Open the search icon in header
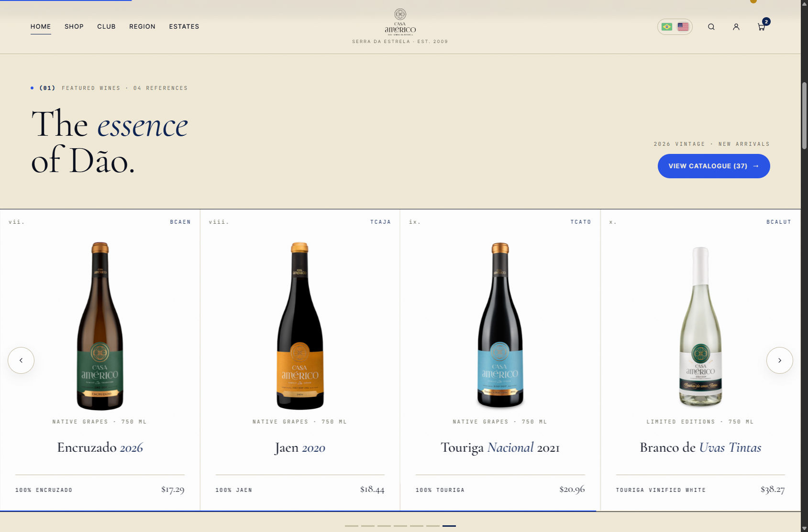This screenshot has height=532, width=808. pos(711,27)
